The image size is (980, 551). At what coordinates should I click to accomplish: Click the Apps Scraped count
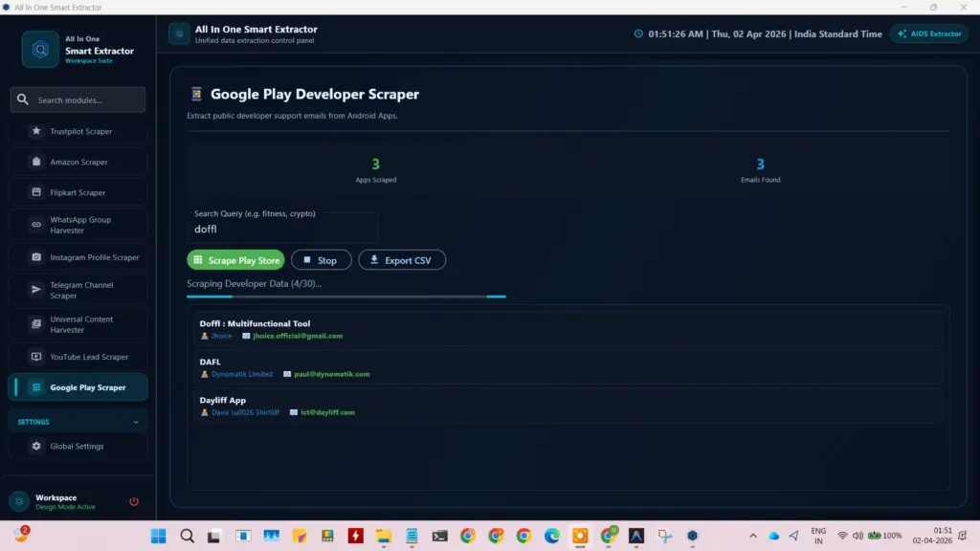coord(375,164)
